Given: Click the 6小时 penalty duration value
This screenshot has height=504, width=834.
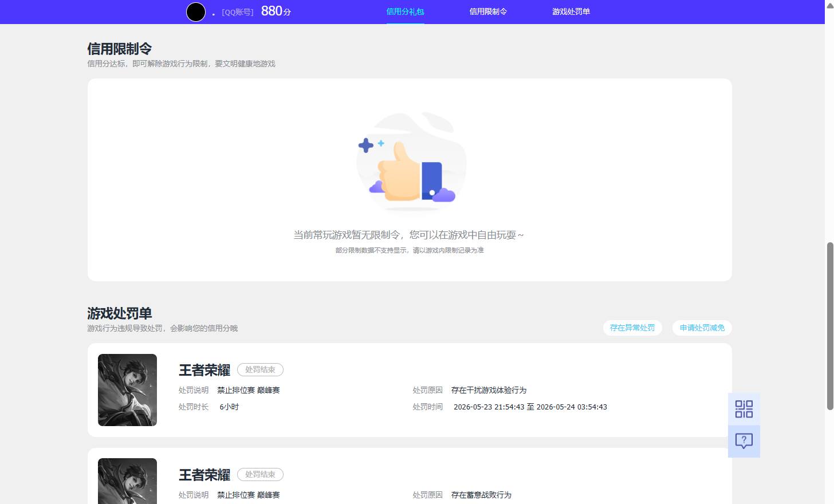Looking at the screenshot, I should [229, 407].
